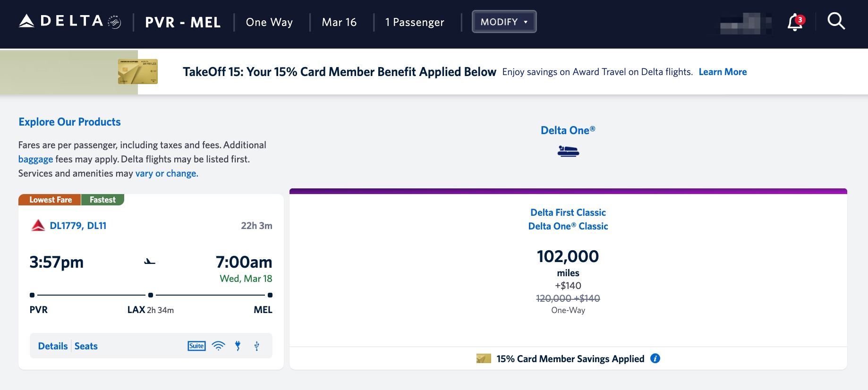Click the search magnifier icon

click(x=836, y=21)
